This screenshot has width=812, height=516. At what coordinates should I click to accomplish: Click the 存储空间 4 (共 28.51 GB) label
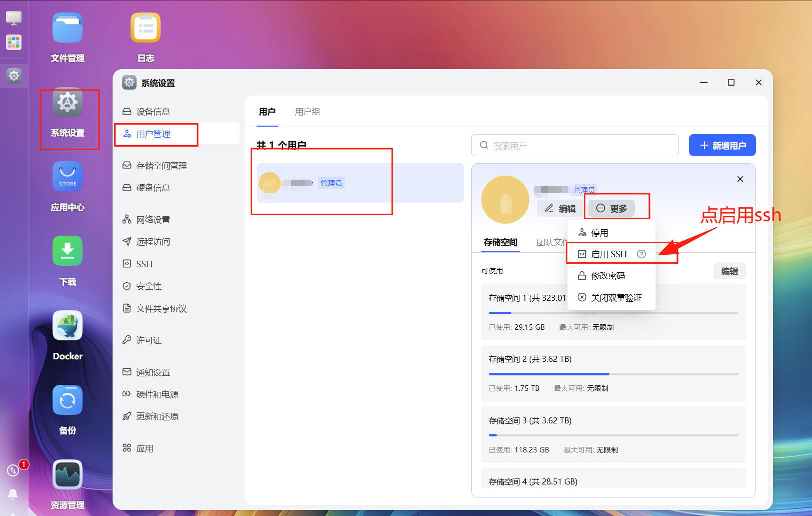click(x=533, y=481)
